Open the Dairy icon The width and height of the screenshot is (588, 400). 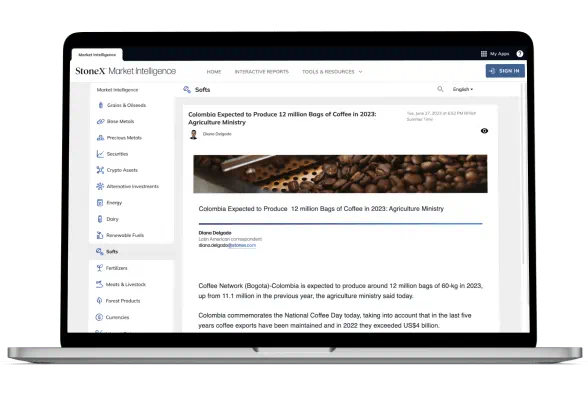[x=100, y=219]
